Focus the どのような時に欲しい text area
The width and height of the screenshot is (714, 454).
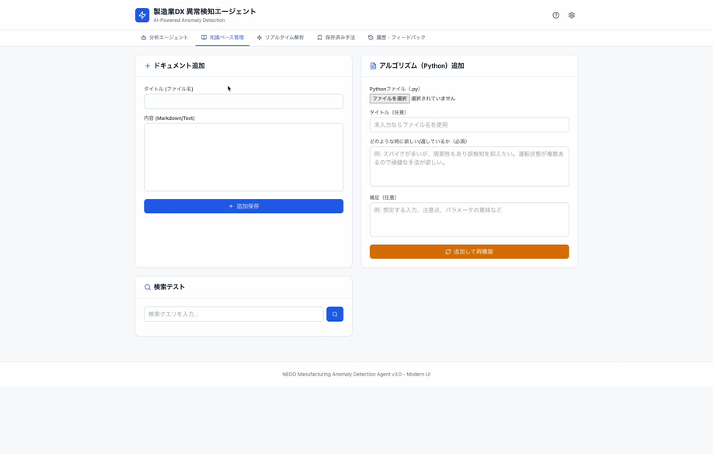pyautogui.click(x=469, y=167)
